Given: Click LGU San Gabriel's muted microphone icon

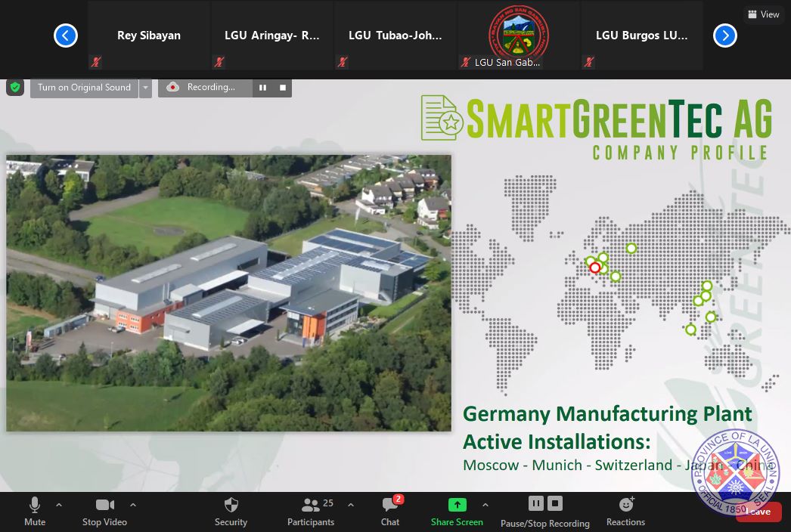Looking at the screenshot, I should pos(466,62).
